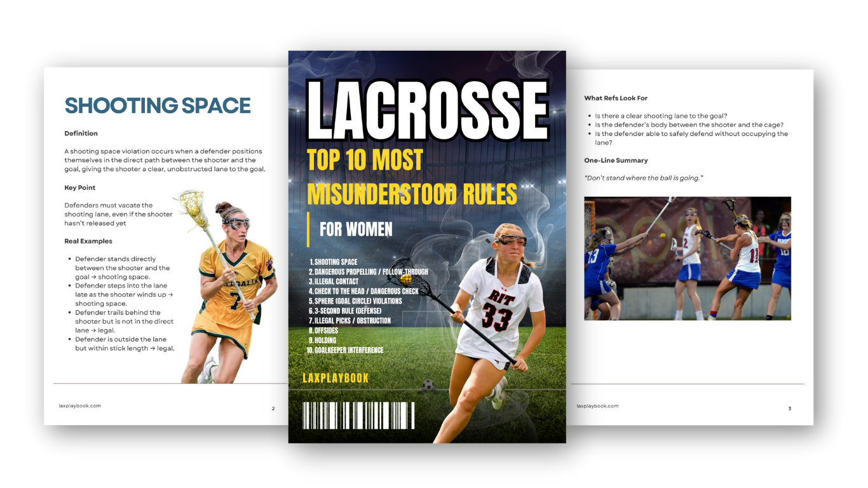868x488 pixels.
Task: Select the "MISUNDERSTOOD RULES" yellow text
Action: pos(412,194)
